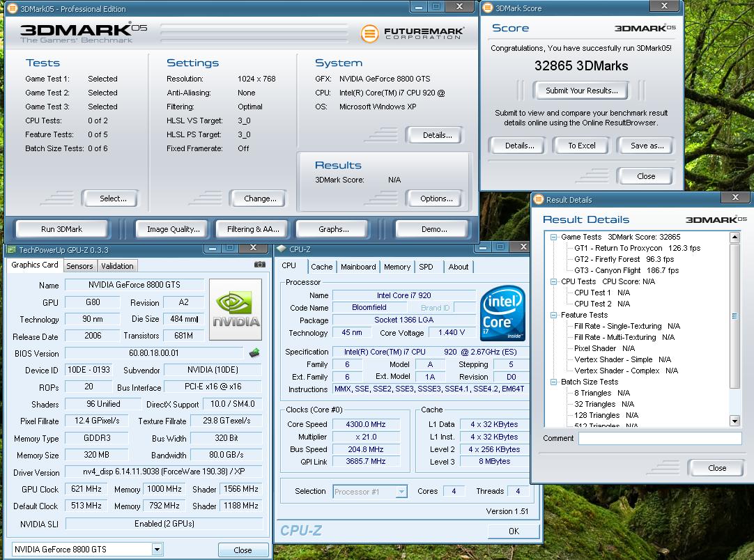This screenshot has height=560, width=754.
Task: Click Change button under Settings
Action: pos(260,199)
